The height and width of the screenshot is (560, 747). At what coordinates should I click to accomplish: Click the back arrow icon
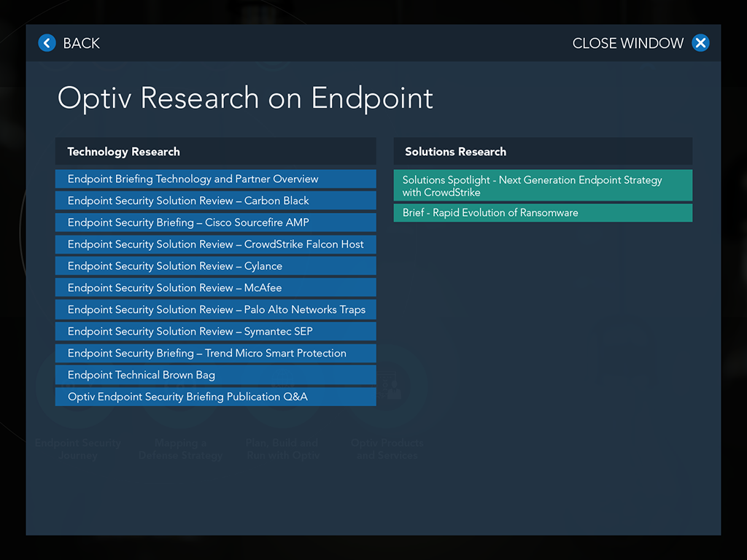click(47, 43)
